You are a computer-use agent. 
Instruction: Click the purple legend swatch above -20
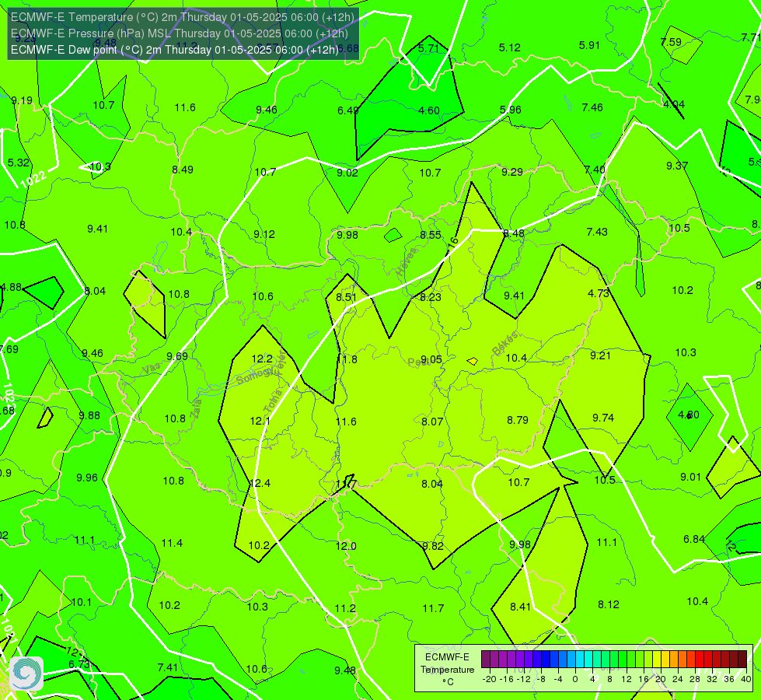pos(486,660)
